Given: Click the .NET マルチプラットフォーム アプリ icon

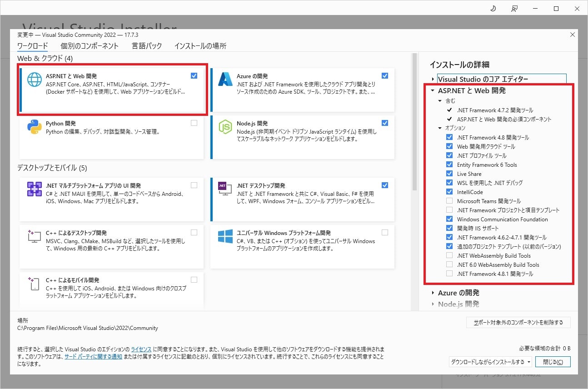Looking at the screenshot, I should point(35,189).
